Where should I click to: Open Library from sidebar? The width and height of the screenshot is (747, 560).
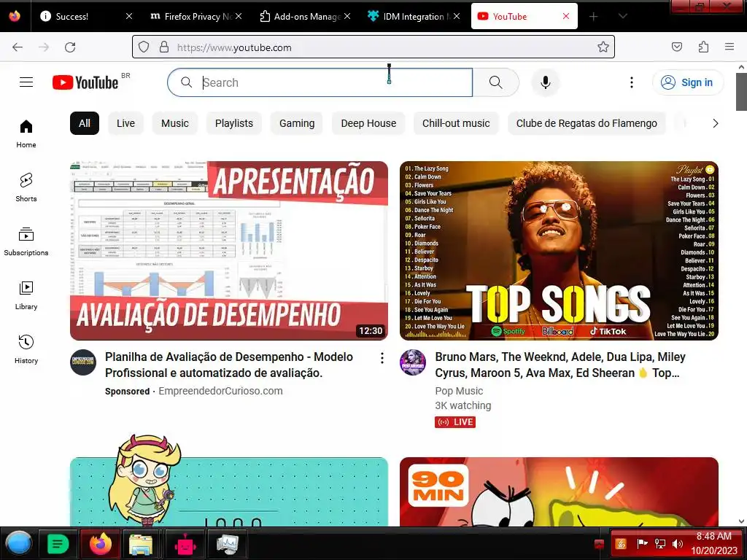click(26, 296)
